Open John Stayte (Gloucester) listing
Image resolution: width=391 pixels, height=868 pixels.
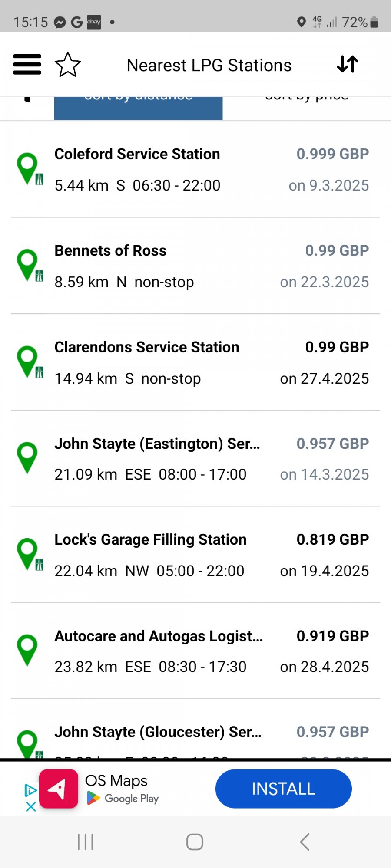pyautogui.click(x=195, y=729)
